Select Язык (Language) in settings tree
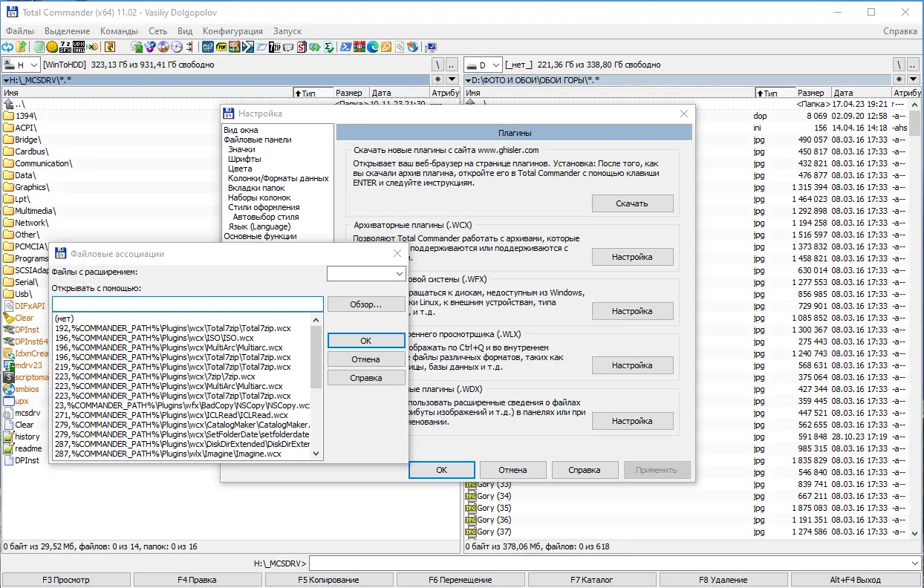924x588 pixels. 258,226
